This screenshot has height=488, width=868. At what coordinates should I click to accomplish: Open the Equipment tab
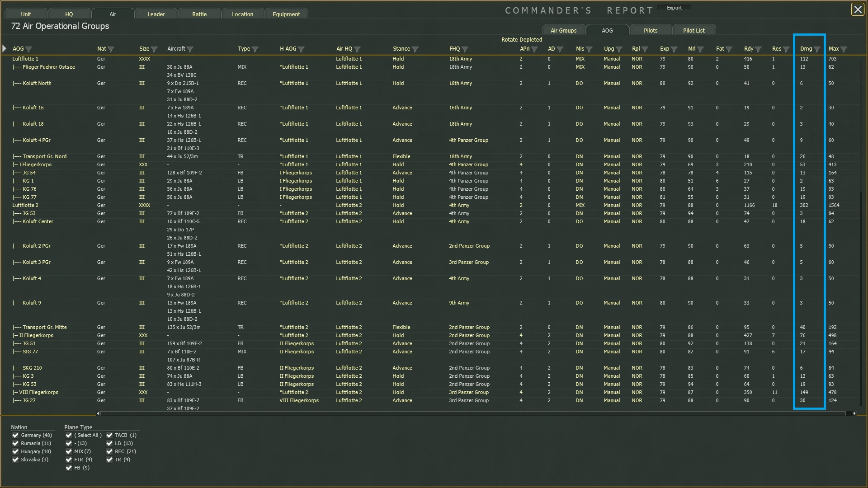(286, 14)
